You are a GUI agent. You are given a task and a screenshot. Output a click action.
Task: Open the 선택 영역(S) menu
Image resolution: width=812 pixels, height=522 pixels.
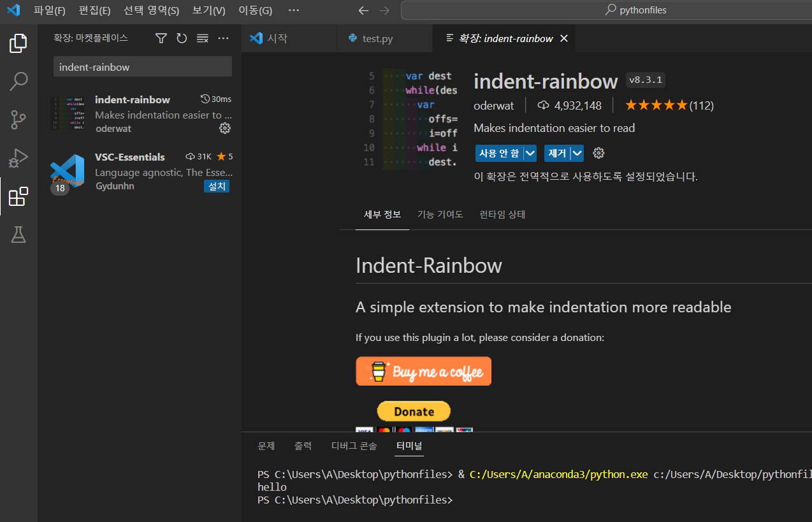pos(151,10)
